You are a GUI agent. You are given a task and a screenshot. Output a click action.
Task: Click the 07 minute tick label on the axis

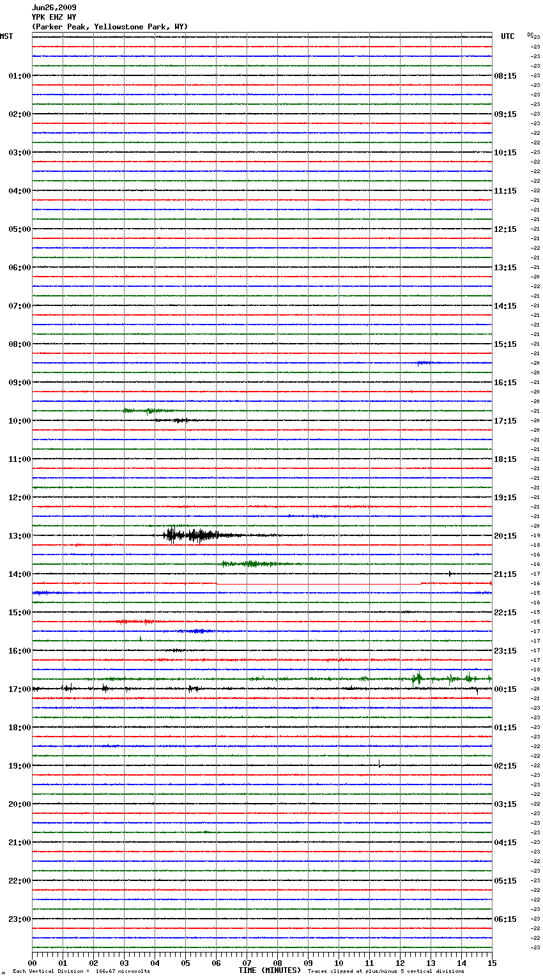tap(247, 963)
